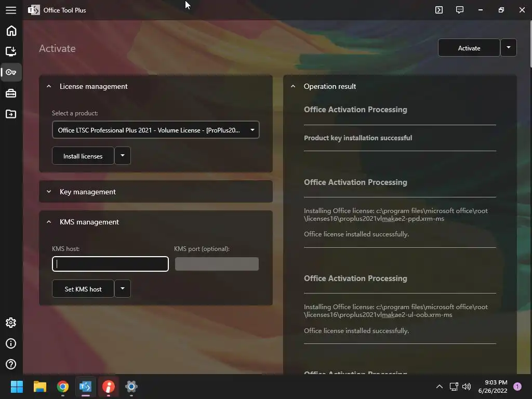
Task: Select the Activate key icon in sidebar
Action: (11, 72)
